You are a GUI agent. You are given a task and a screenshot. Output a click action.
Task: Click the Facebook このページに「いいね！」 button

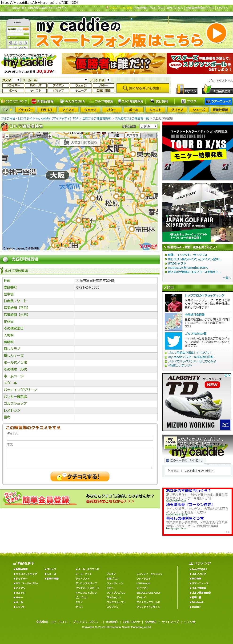pyautogui.click(x=185, y=460)
